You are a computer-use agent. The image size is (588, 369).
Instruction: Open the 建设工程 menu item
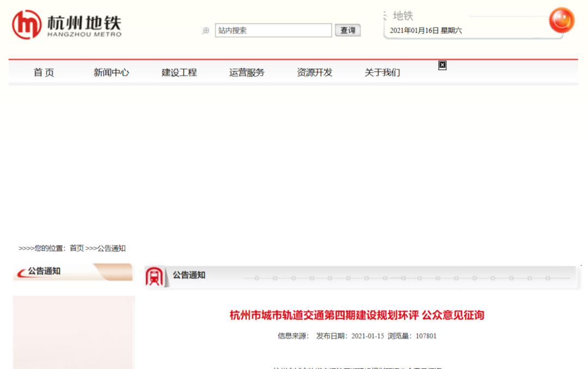tap(179, 72)
